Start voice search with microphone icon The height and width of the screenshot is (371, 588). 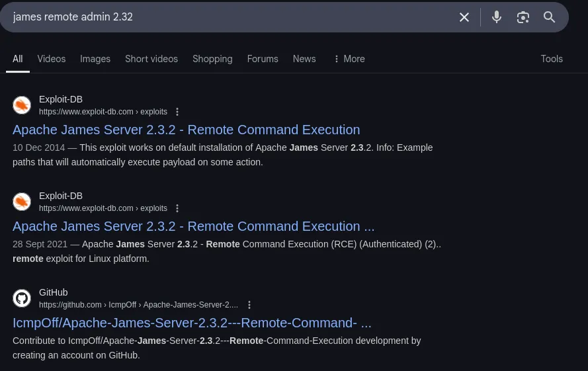(497, 17)
